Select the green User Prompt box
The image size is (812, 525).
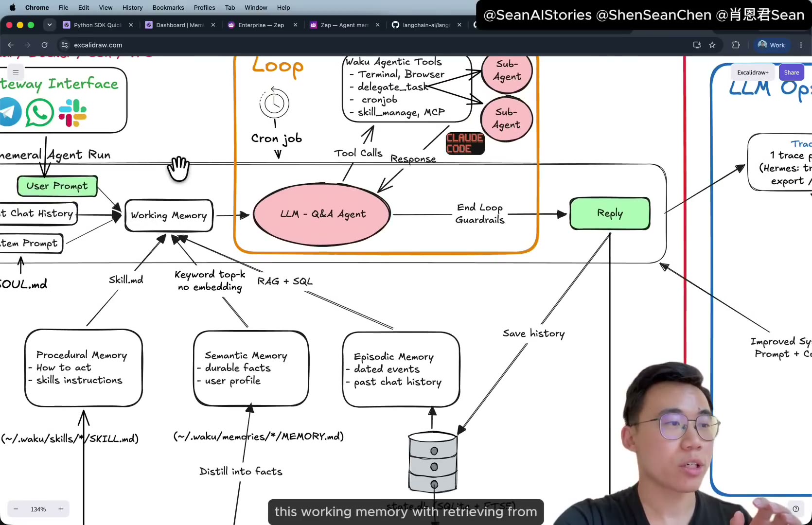tap(57, 186)
